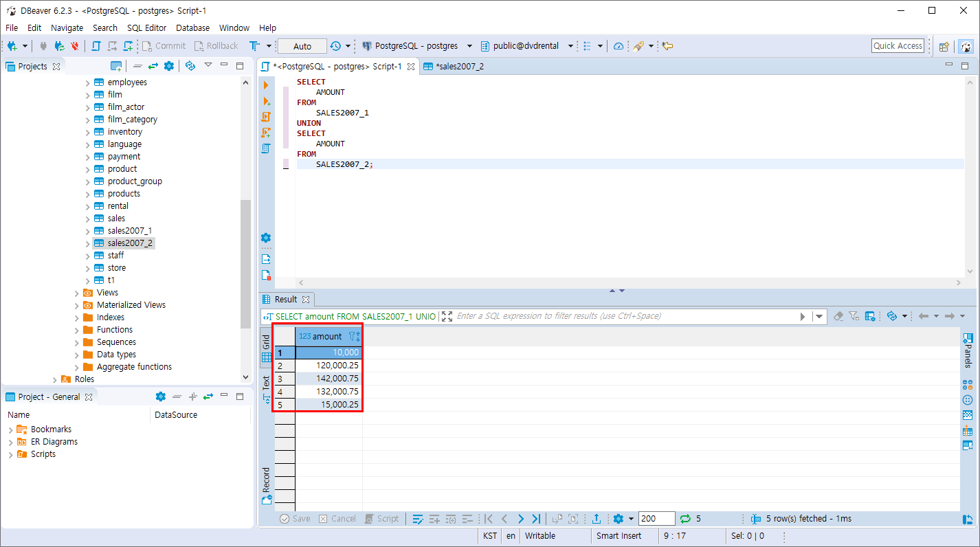The width and height of the screenshot is (980, 547).
Task: Open the Database menu
Action: click(193, 28)
